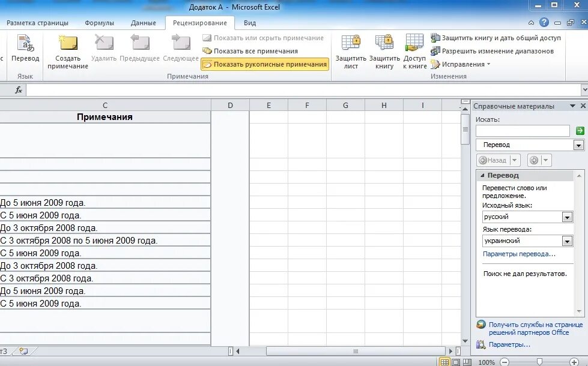Click vertical scrollbar down arrow of sheet
This screenshot has height=366, width=588.
click(465, 341)
